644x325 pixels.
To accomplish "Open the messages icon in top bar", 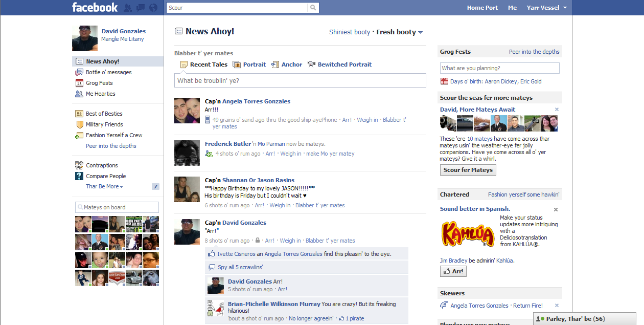I will (x=140, y=8).
